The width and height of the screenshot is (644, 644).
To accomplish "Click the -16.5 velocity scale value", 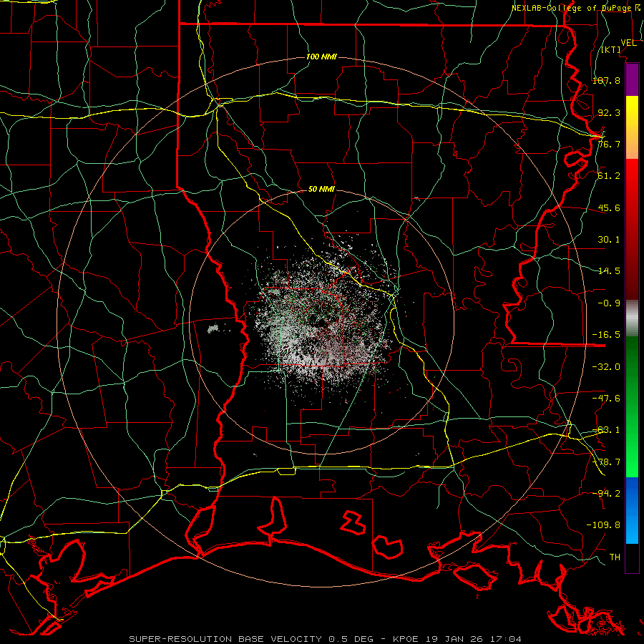I will pyautogui.click(x=606, y=334).
